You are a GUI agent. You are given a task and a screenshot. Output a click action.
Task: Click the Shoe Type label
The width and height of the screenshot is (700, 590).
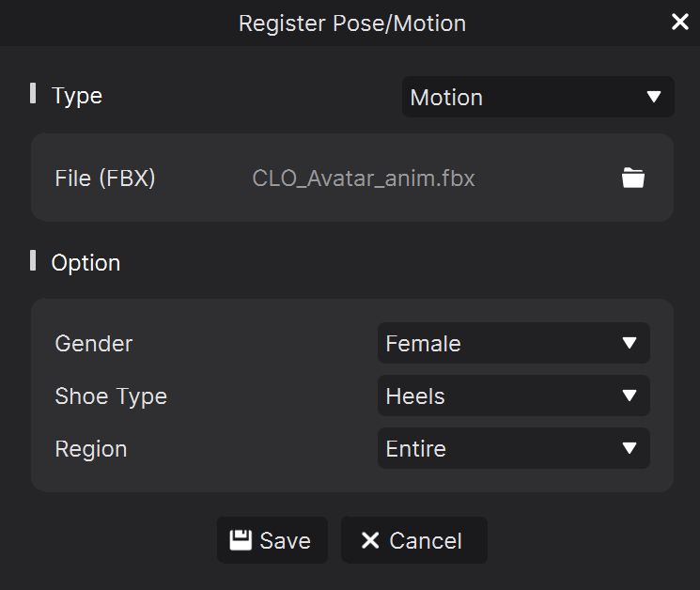111,396
